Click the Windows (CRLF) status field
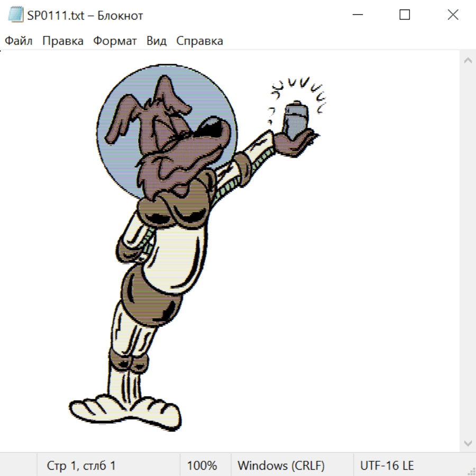Viewport: 476px width, 476px height. pyautogui.click(x=281, y=466)
